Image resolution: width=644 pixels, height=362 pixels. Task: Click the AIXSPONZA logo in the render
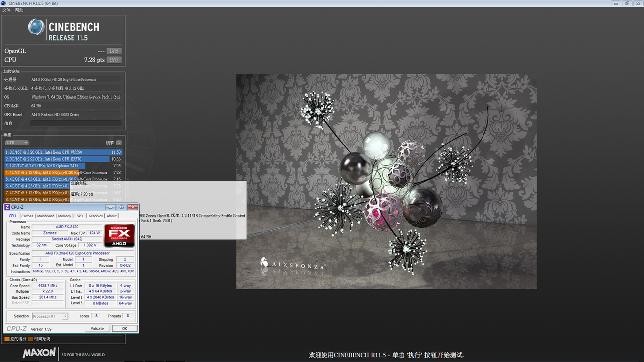(x=293, y=264)
